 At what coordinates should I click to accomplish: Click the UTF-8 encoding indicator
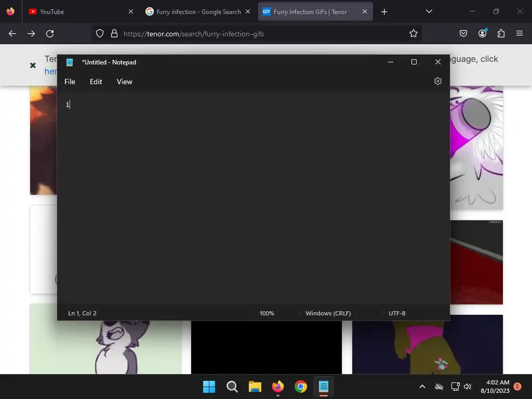click(397, 313)
